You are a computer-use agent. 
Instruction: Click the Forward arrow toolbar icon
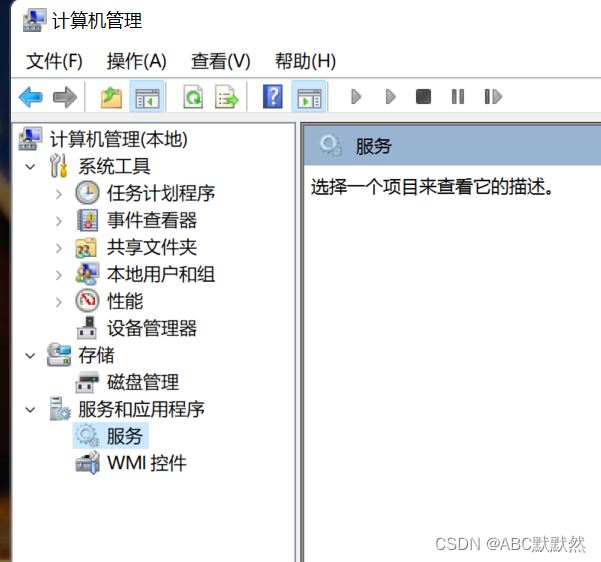65,97
